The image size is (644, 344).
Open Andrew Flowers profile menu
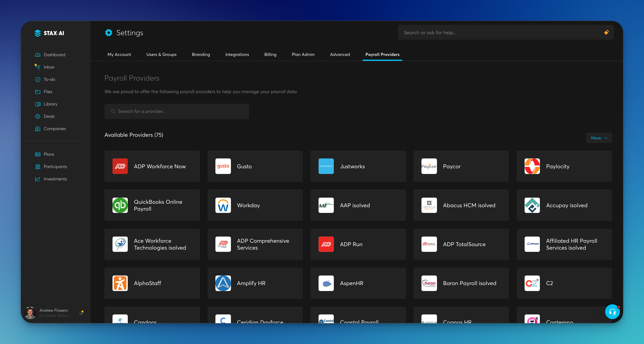(53, 313)
